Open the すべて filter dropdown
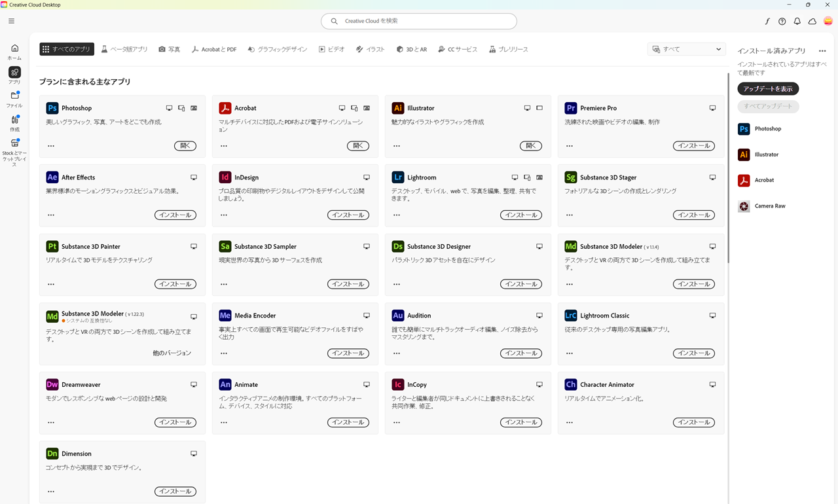The height and width of the screenshot is (504, 838). pyautogui.click(x=687, y=49)
